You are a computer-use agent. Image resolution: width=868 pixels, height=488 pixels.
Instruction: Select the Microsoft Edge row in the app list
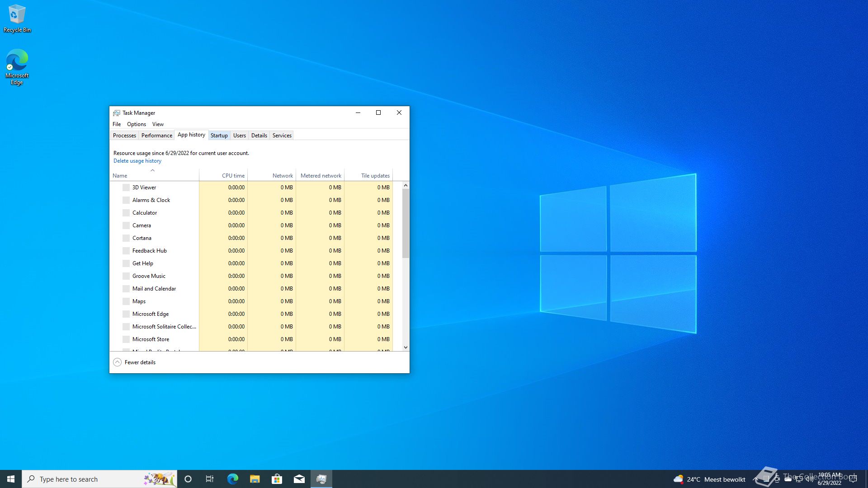coord(251,314)
